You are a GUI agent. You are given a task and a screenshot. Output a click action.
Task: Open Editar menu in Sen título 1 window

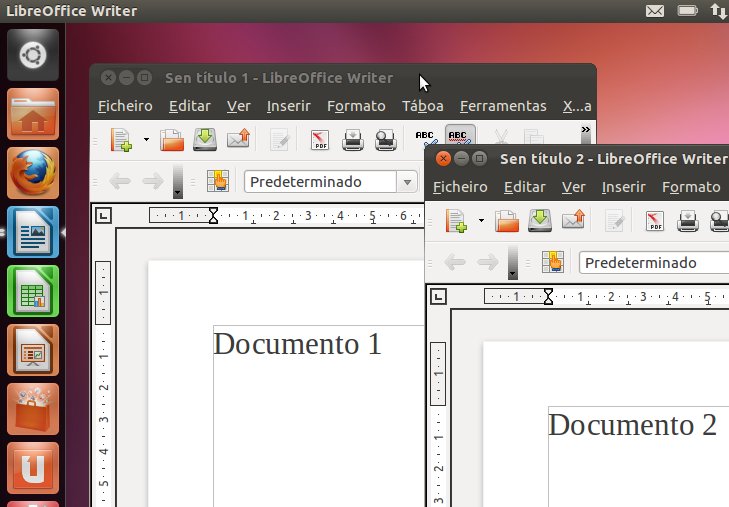click(190, 106)
